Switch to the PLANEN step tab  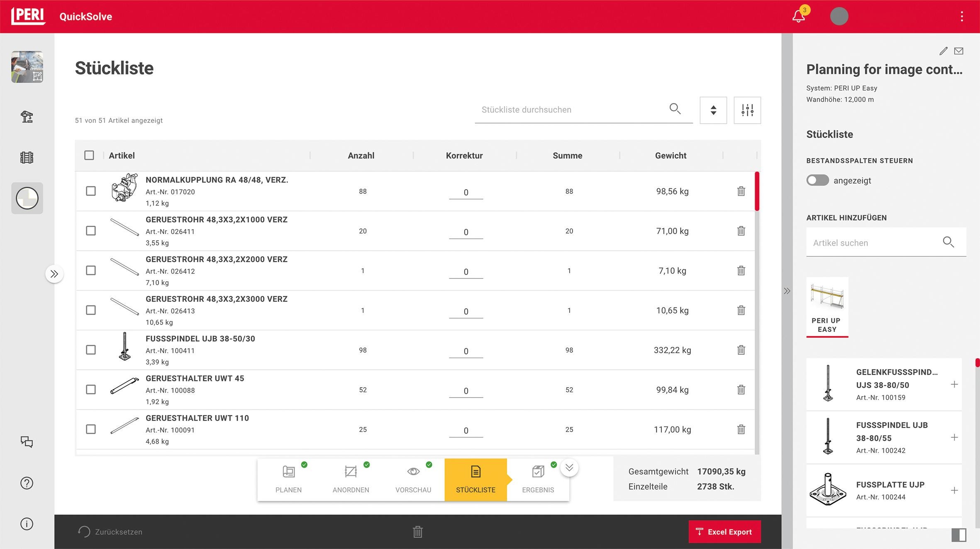pos(288,479)
